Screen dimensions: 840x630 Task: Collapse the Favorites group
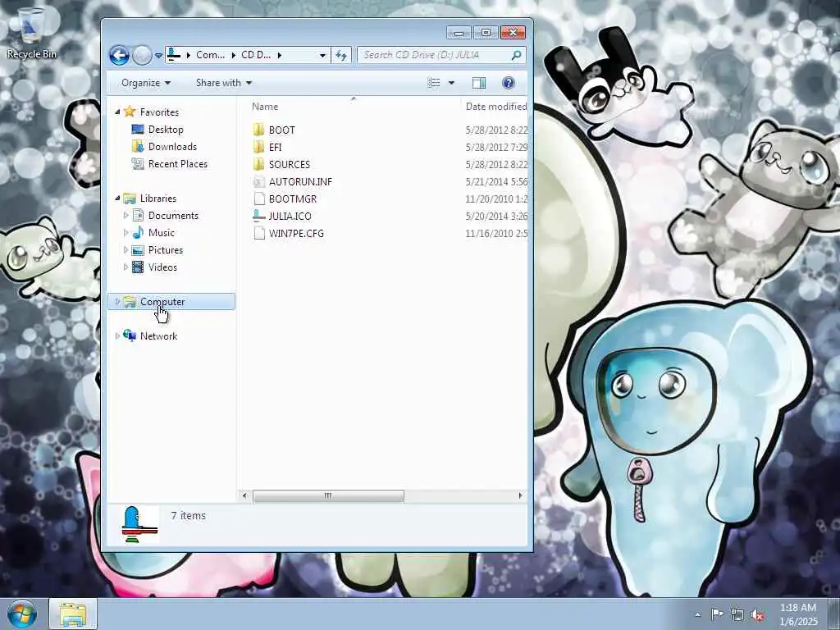117,112
